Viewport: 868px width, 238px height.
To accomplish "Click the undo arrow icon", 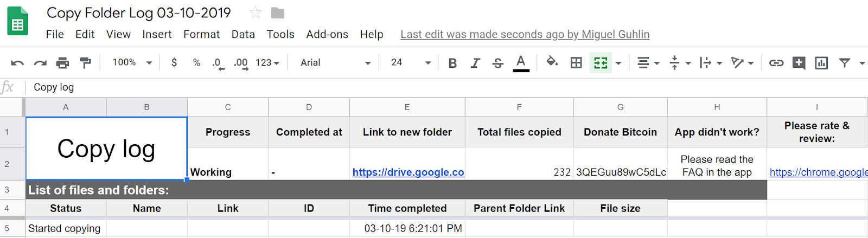I will [17, 63].
